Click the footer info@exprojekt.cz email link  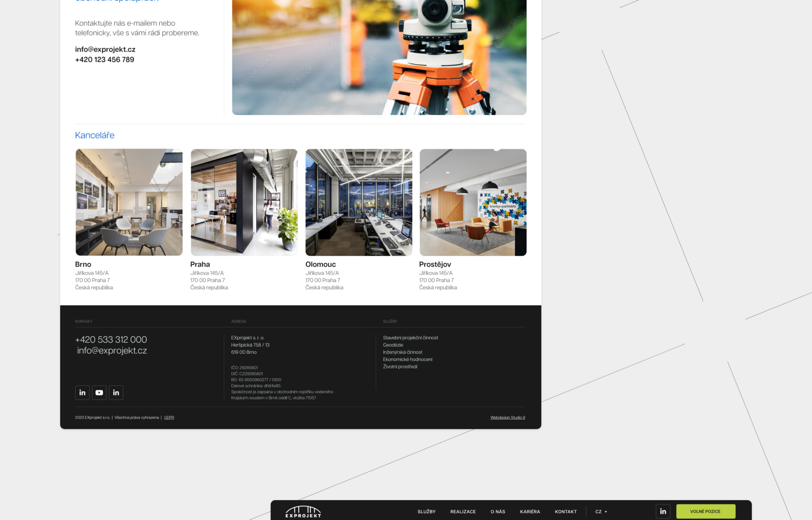click(112, 351)
